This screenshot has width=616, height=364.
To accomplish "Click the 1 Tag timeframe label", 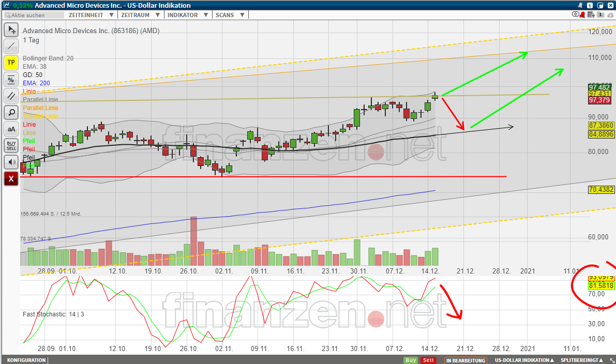I will tap(31, 40).
